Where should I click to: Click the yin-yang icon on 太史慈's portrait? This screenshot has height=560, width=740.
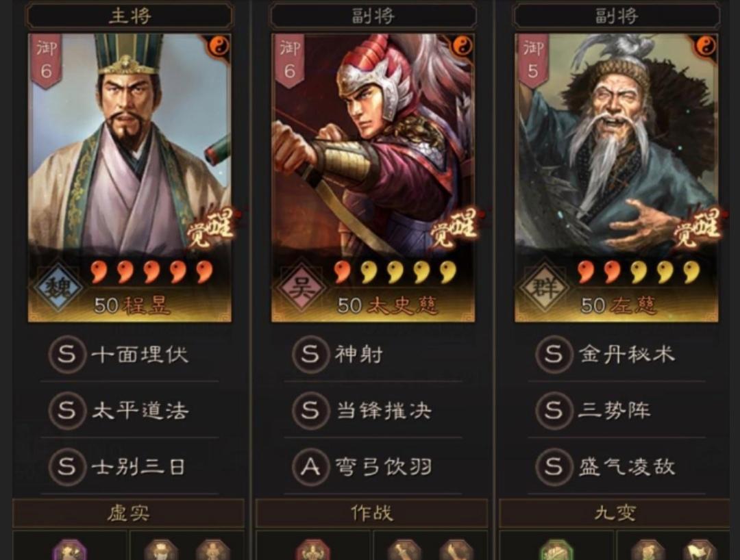463,46
